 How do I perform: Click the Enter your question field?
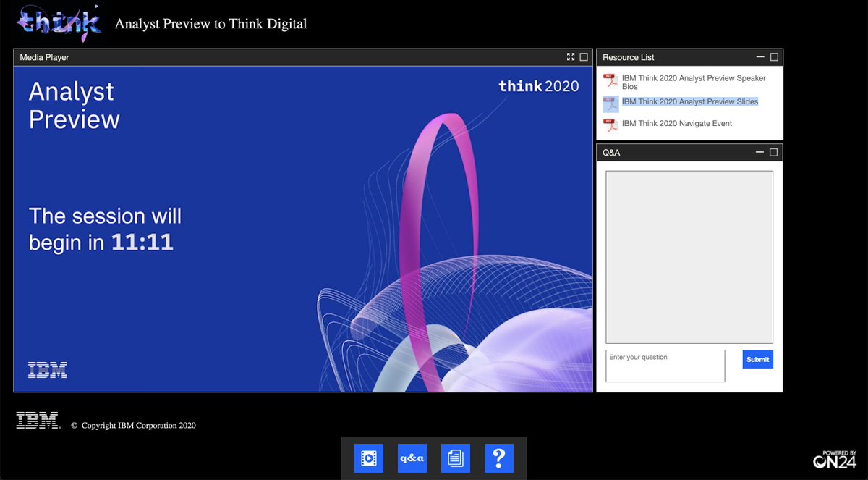point(665,366)
